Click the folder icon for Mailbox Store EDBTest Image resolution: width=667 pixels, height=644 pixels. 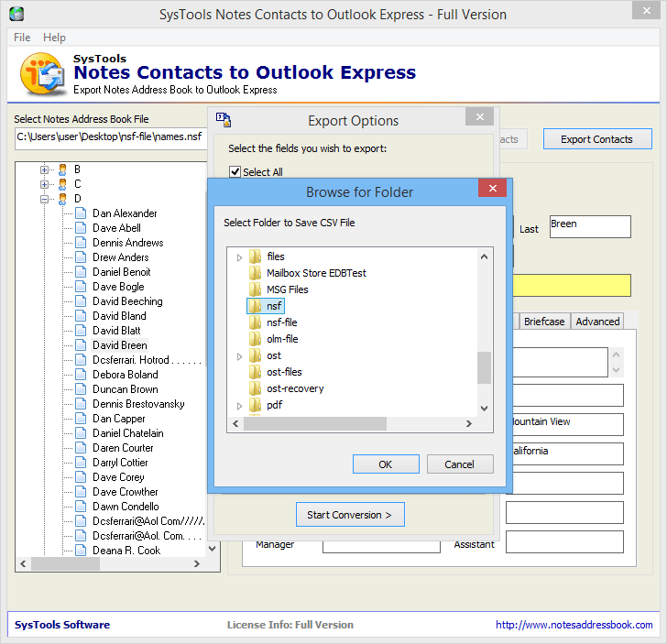tap(256, 273)
